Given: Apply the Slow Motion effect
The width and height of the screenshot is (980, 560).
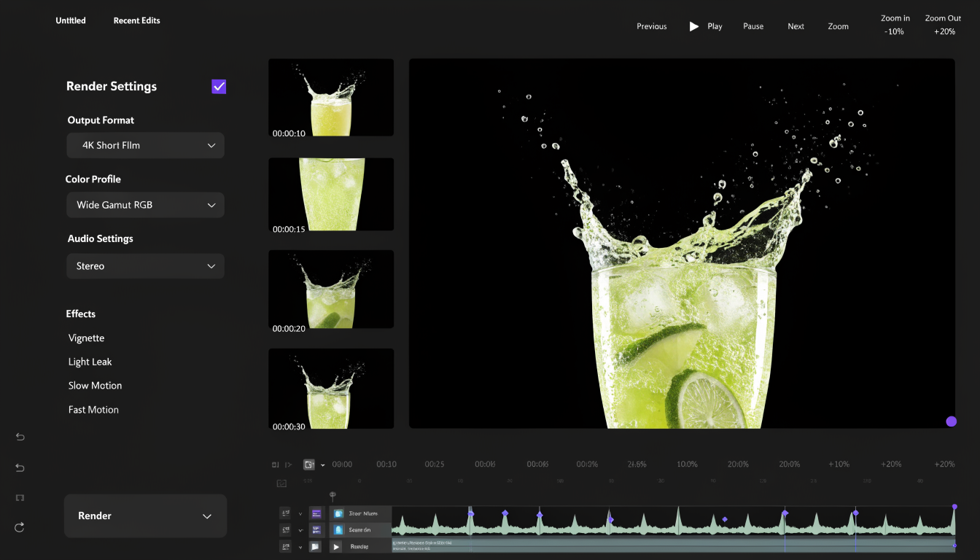Looking at the screenshot, I should (95, 386).
